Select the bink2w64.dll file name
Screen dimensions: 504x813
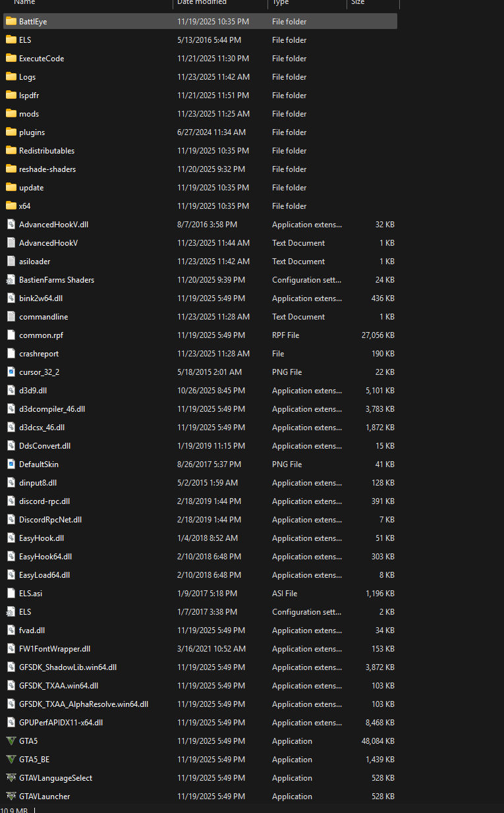click(x=41, y=298)
